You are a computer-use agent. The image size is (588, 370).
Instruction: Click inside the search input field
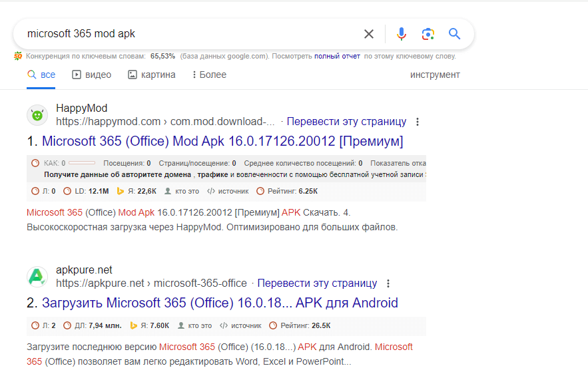pyautogui.click(x=186, y=34)
